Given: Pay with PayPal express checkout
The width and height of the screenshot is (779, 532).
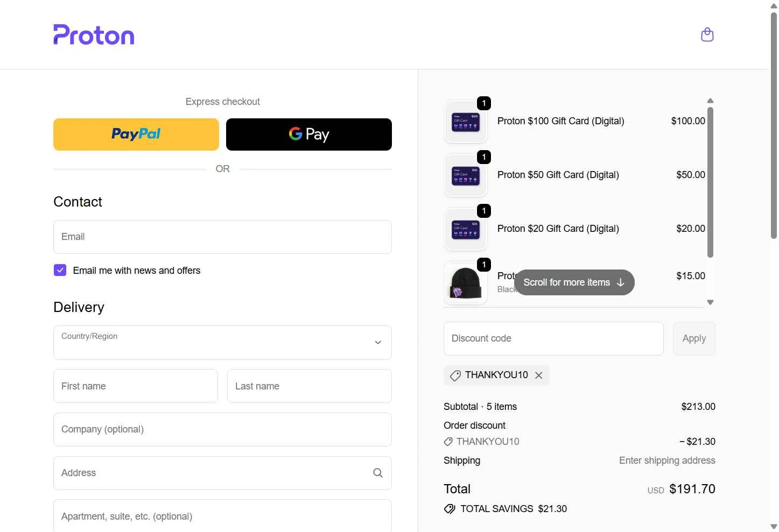Looking at the screenshot, I should (136, 134).
